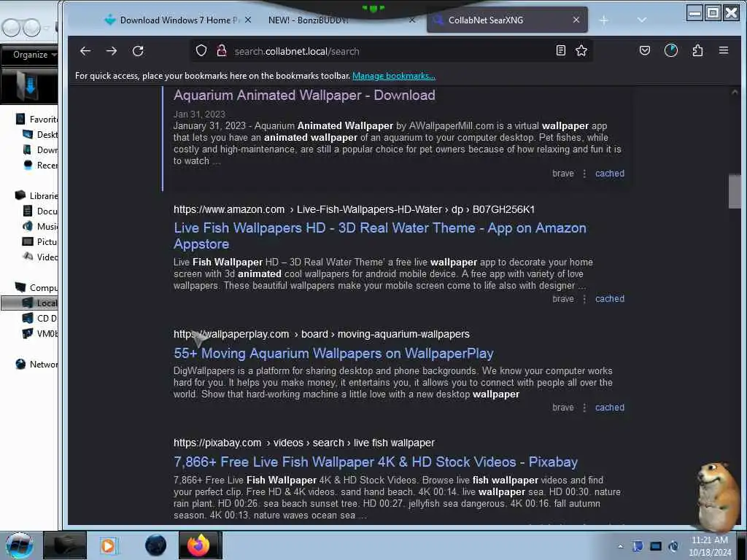747x560 pixels.
Task: Select Documents library in Explorer pane
Action: (40, 211)
